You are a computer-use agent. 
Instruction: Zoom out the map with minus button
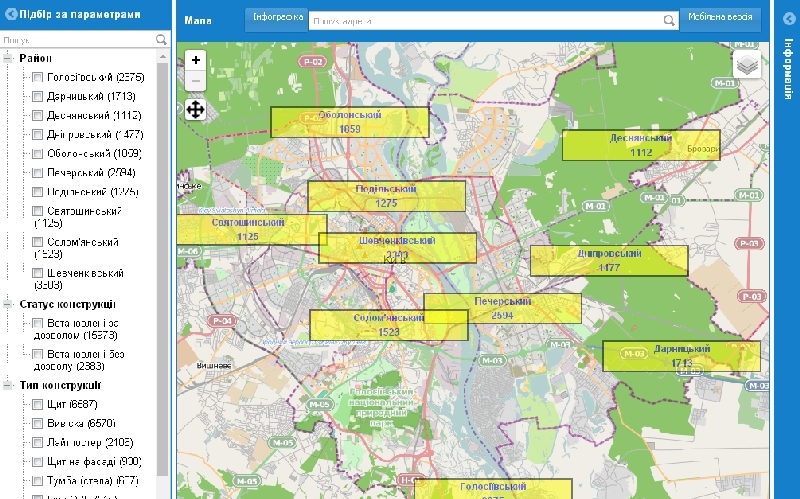195,81
